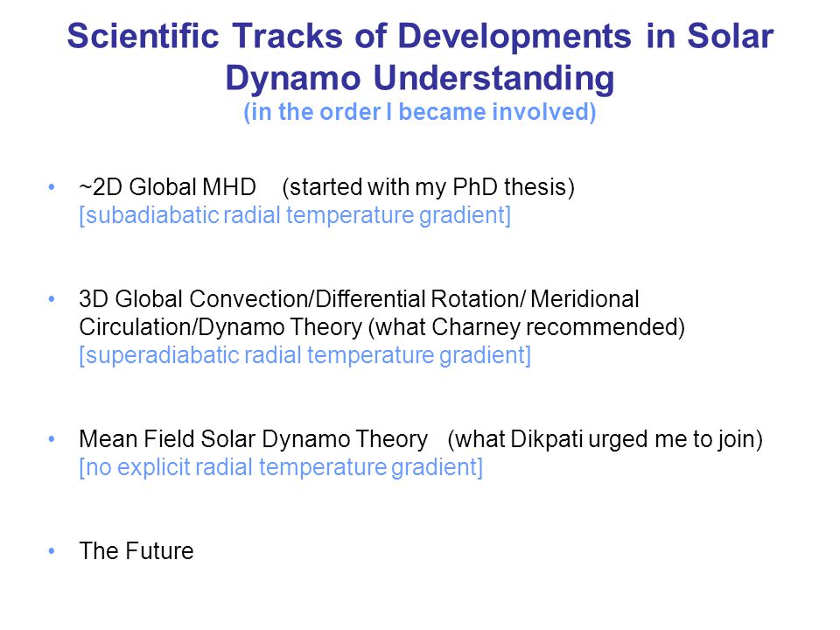840x630 pixels.
Task: Select 'The Future' bullet text
Action: pyautogui.click(x=136, y=551)
